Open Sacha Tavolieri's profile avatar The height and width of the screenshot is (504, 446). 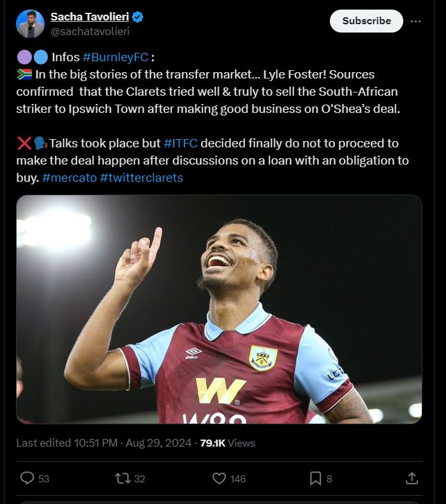click(x=30, y=24)
